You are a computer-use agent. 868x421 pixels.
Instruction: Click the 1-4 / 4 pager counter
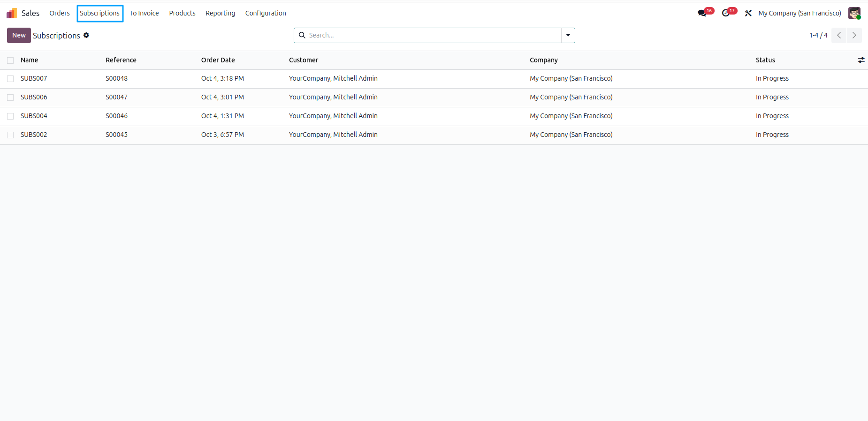pyautogui.click(x=818, y=35)
